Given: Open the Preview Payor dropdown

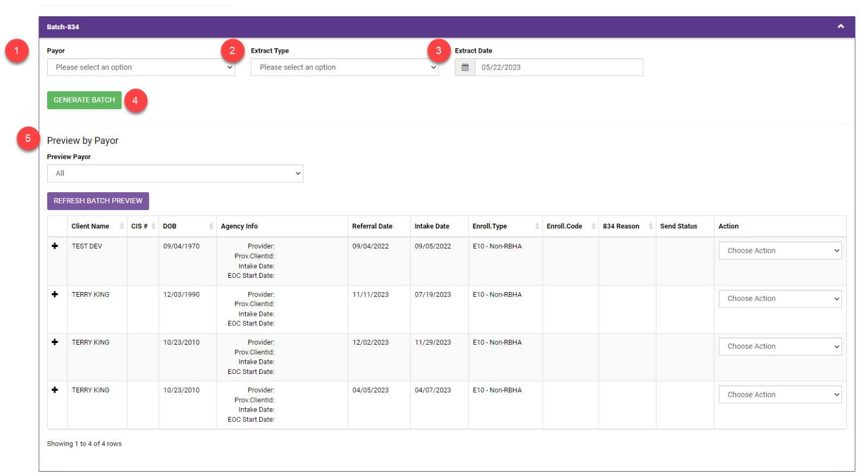Looking at the screenshot, I should 175,174.
